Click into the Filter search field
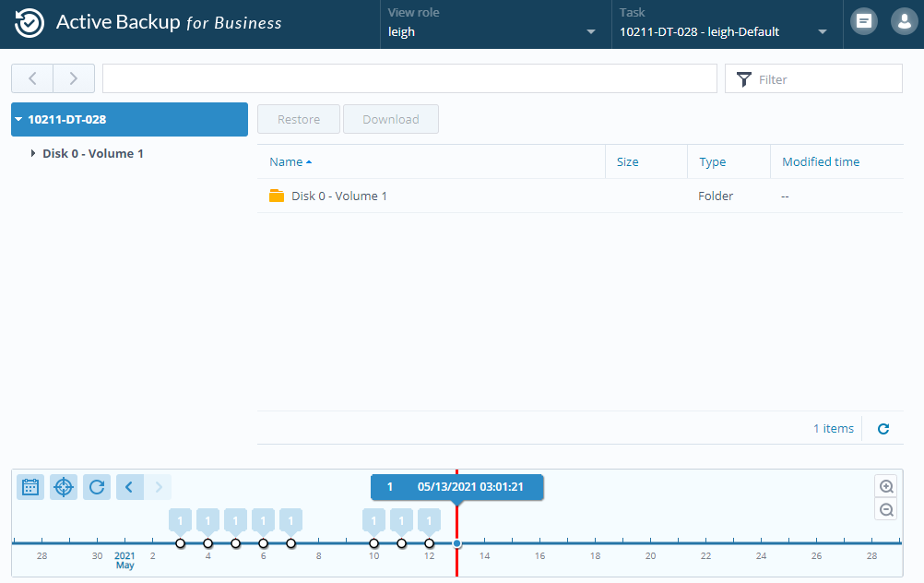The height and width of the screenshot is (583, 924). pos(814,78)
